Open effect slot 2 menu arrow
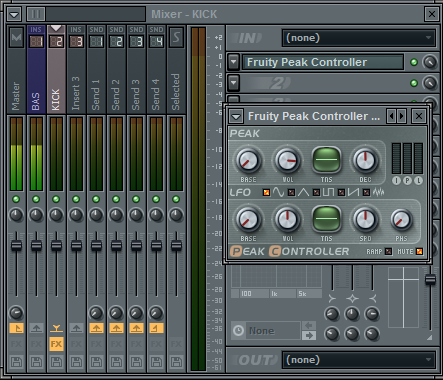The image size is (443, 380). (234, 83)
